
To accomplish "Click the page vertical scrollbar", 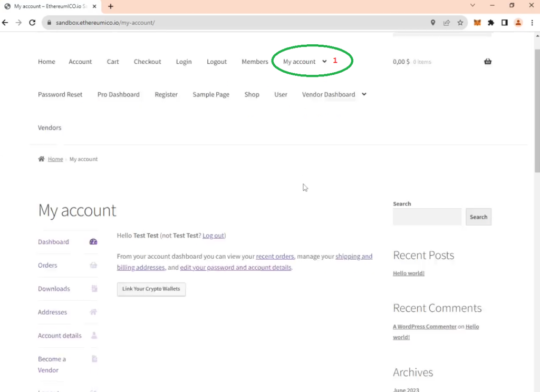I will click(x=537, y=105).
